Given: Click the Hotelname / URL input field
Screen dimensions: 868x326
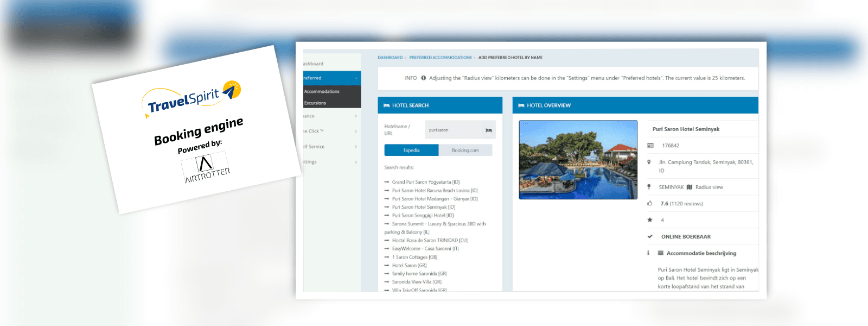Looking at the screenshot, I should click(460, 130).
